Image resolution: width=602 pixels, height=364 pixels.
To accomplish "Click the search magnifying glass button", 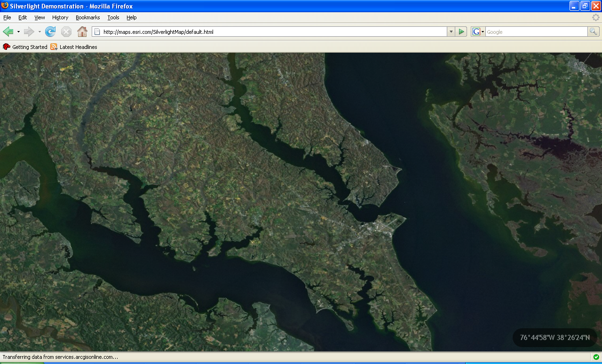I will coord(594,32).
